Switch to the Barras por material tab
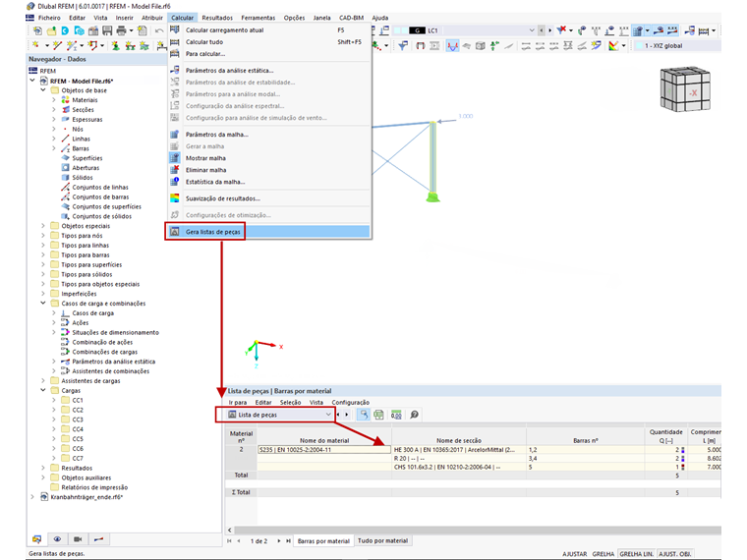Screen dimensions: 747x560 coord(323,541)
